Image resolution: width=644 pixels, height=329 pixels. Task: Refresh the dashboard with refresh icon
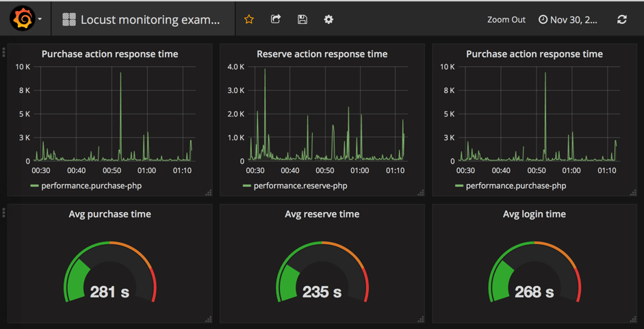[x=622, y=19]
